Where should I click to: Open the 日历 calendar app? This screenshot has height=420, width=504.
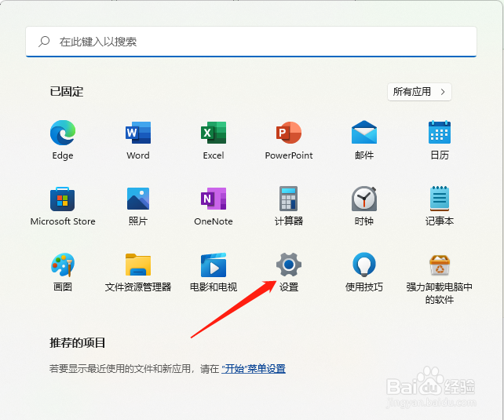pos(440,132)
